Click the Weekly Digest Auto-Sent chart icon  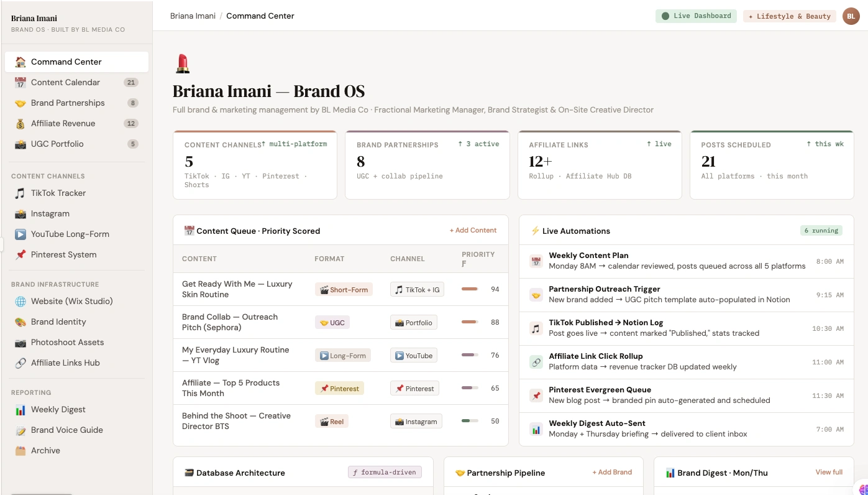536,429
